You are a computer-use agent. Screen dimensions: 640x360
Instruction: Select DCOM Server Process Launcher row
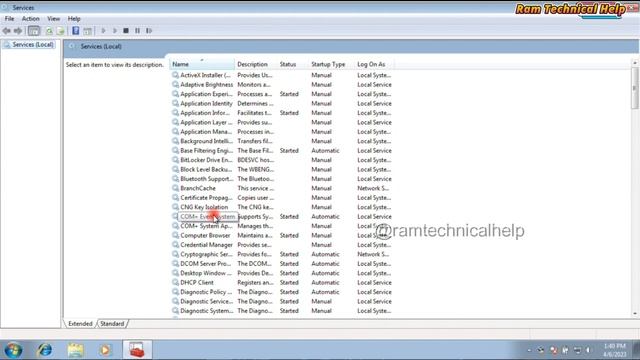[282, 263]
